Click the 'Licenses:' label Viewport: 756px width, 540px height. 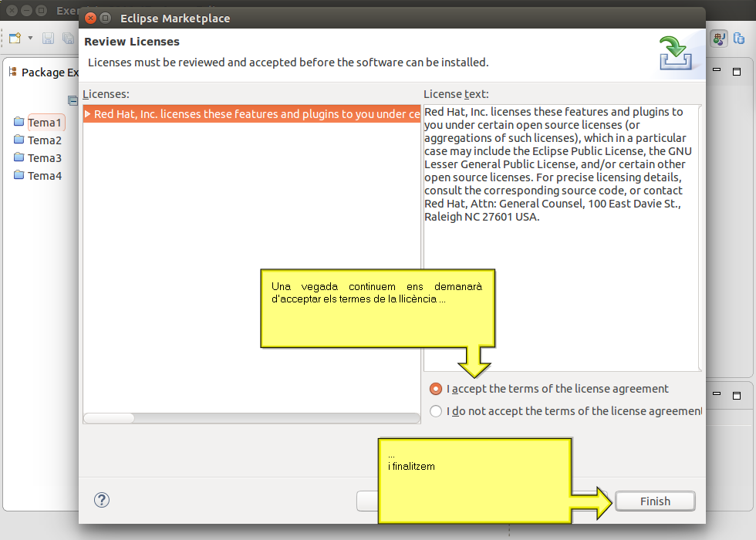click(x=106, y=94)
